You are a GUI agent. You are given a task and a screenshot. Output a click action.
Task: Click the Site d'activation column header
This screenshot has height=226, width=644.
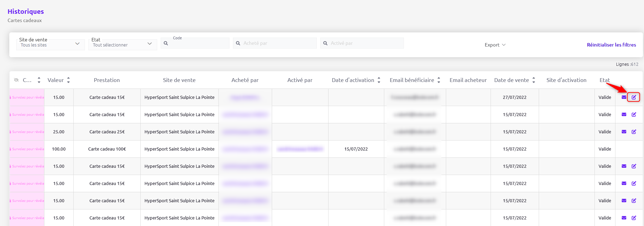tap(567, 80)
